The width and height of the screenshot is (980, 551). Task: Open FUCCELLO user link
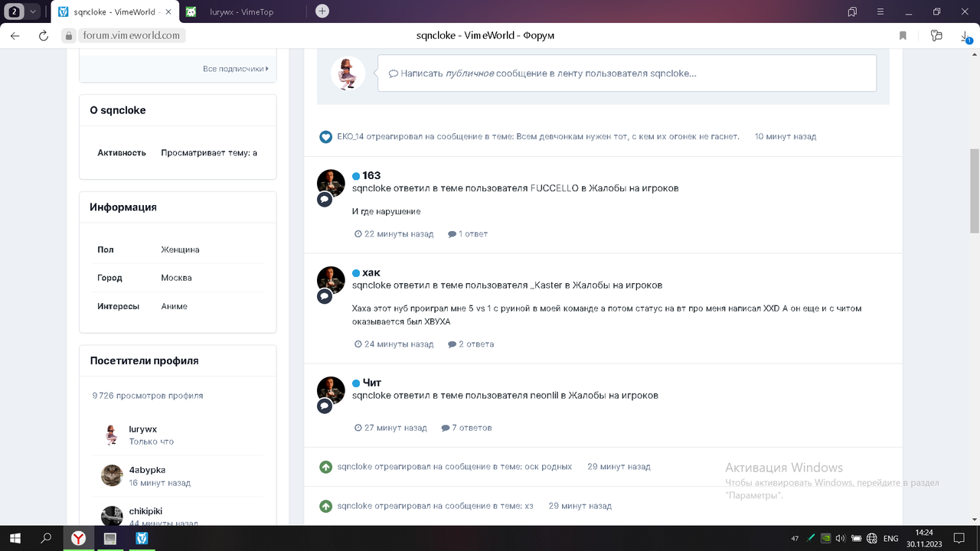point(554,188)
